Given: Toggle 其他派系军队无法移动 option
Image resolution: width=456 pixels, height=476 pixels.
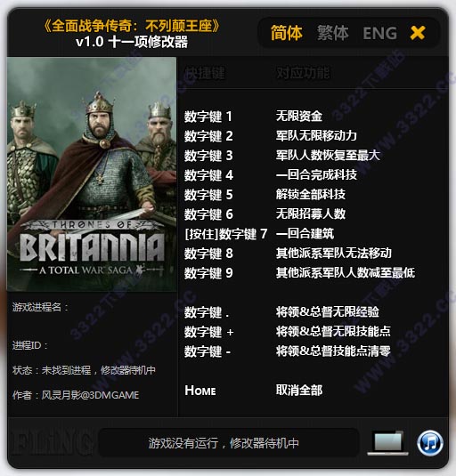Looking at the screenshot, I should [334, 253].
